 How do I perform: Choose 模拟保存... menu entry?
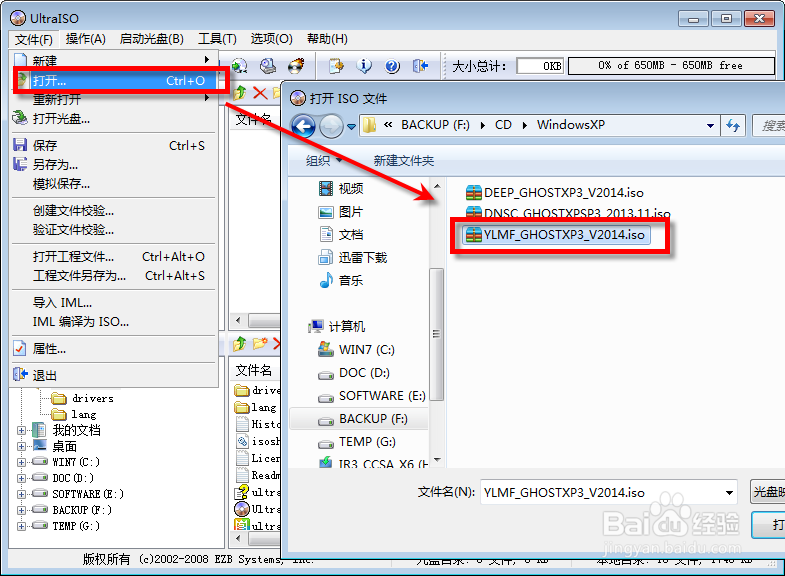(114, 184)
